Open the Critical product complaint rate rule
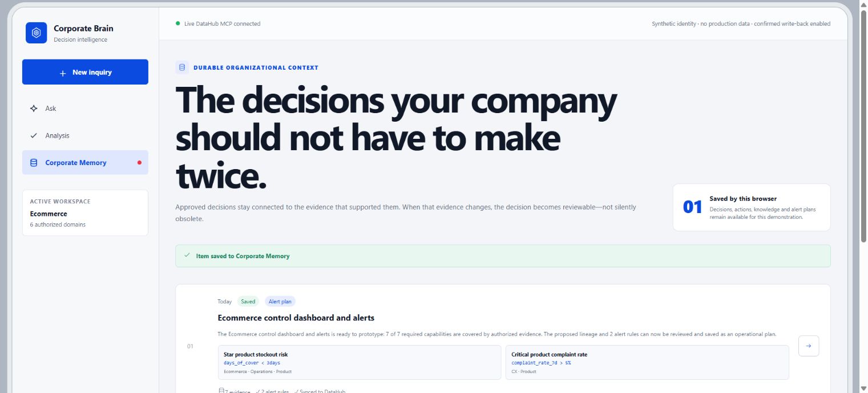The image size is (868, 393). [647, 362]
